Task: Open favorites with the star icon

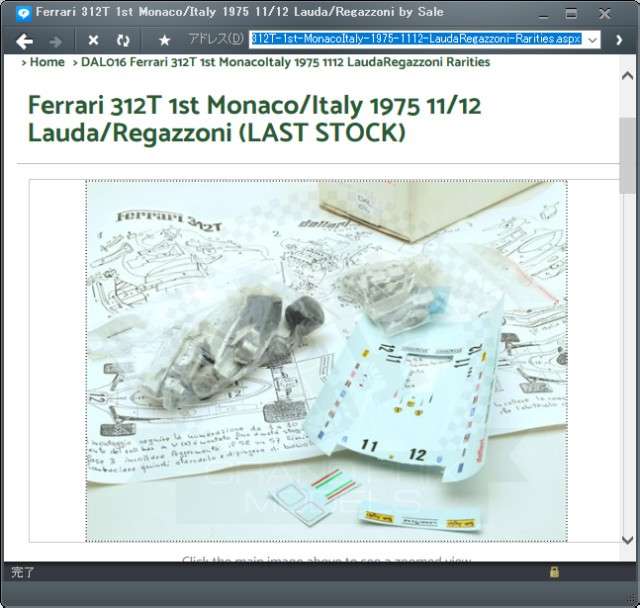Action: (164, 40)
